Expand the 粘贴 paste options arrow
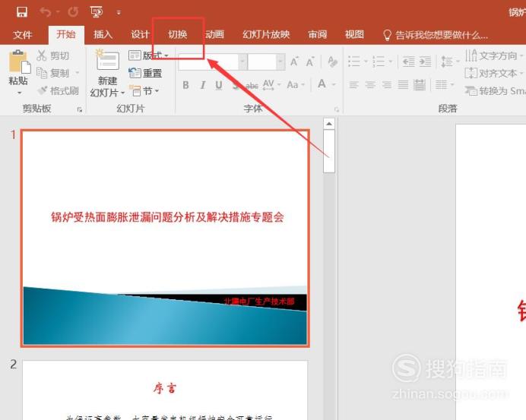 click(x=20, y=93)
